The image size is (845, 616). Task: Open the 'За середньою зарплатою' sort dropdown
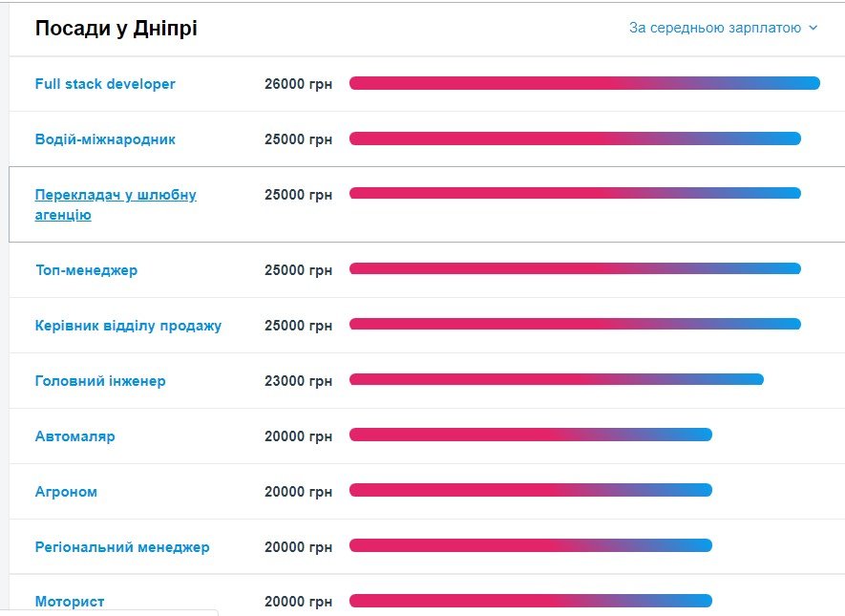pos(714,29)
